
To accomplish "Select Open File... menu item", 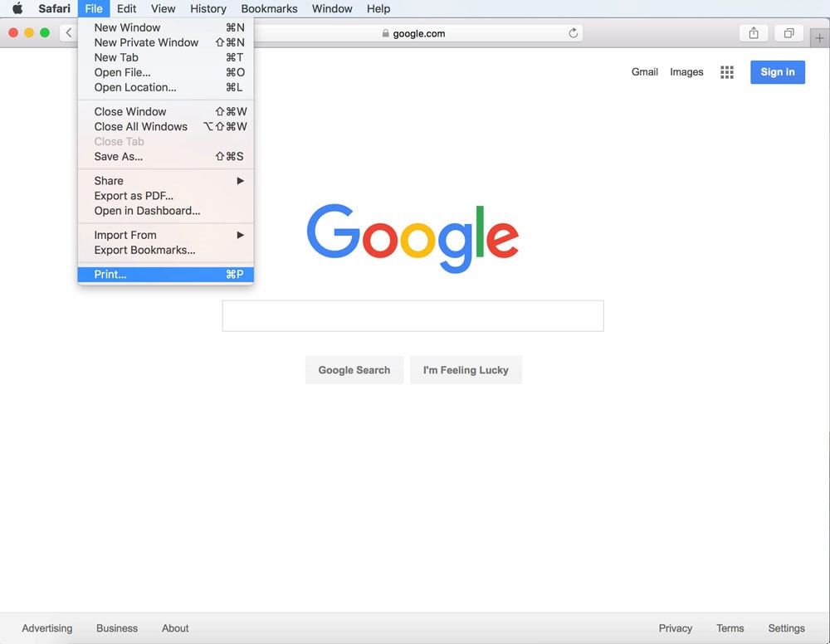I will (166, 72).
